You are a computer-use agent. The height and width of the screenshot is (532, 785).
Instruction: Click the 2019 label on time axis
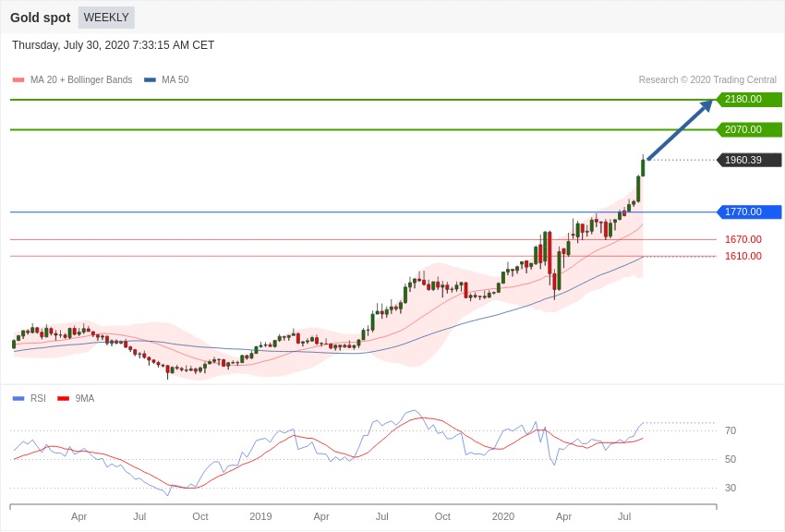coord(260,516)
